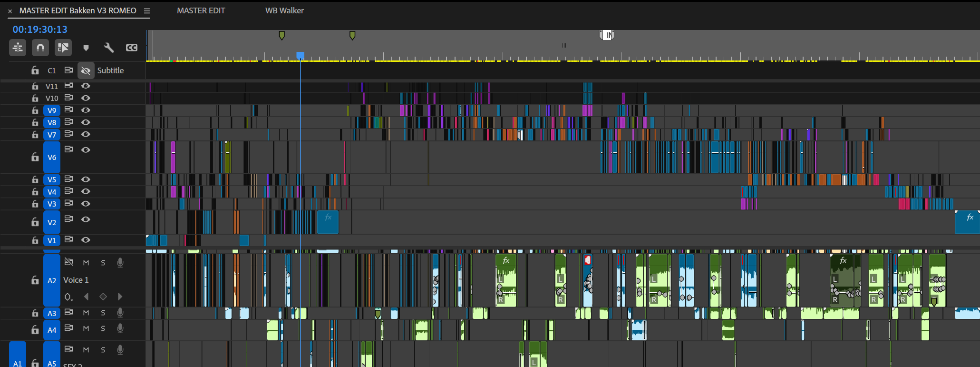
Task: Toggle Linked Selection in the timeline toolbar
Action: [x=63, y=48]
